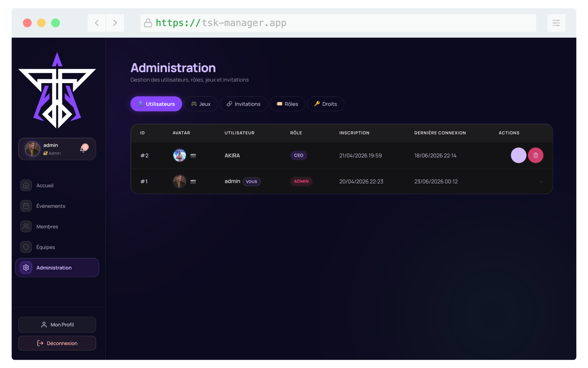Click the ID #1 cell
This screenshot has width=588, height=368.
[144, 182]
